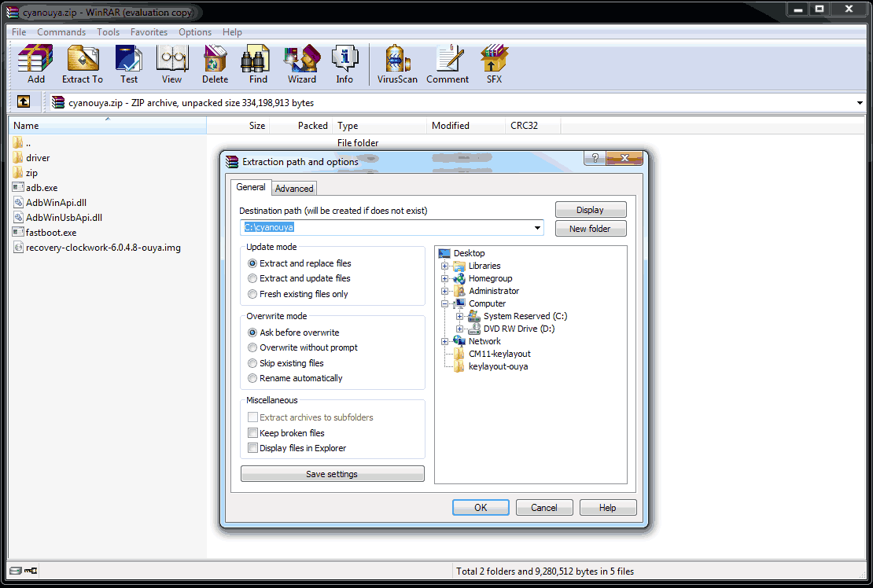The width and height of the screenshot is (873, 588).
Task: Click the Display button
Action: point(590,210)
